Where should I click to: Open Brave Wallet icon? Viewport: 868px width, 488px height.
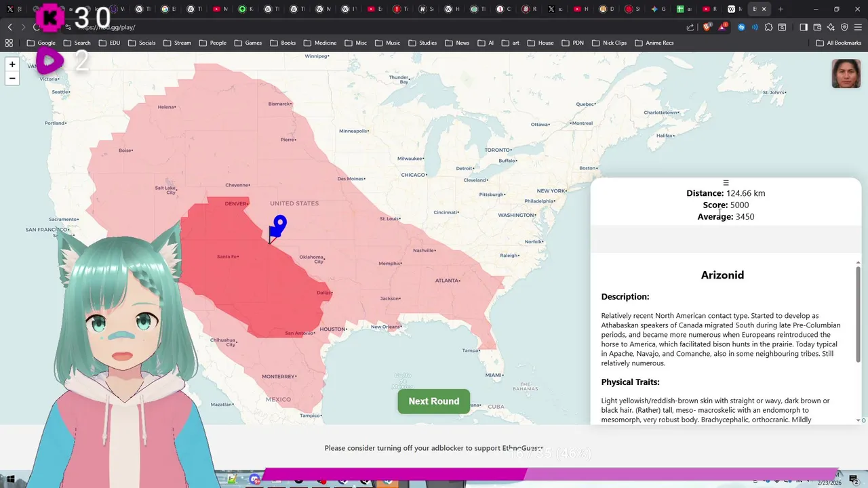coord(817,27)
